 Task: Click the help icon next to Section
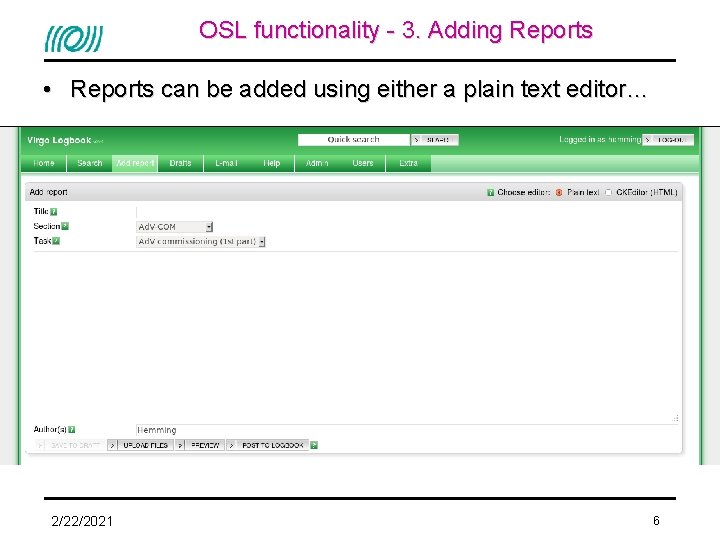click(x=65, y=226)
